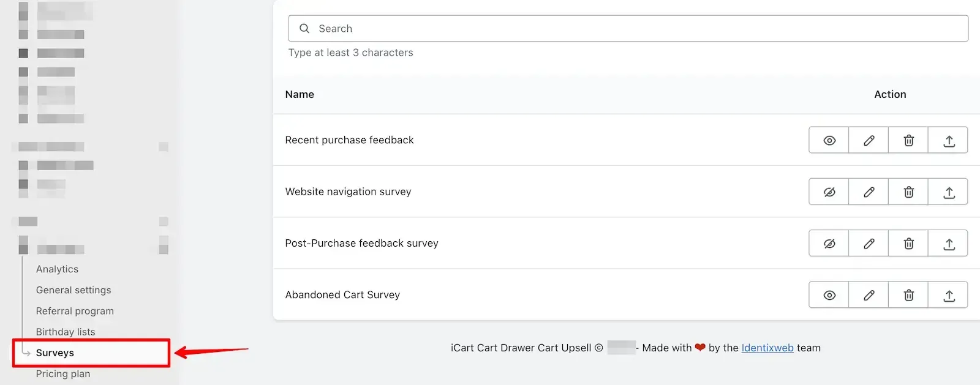The image size is (980, 385).
Task: Follow the Identixweb link in footer
Action: [x=767, y=348]
